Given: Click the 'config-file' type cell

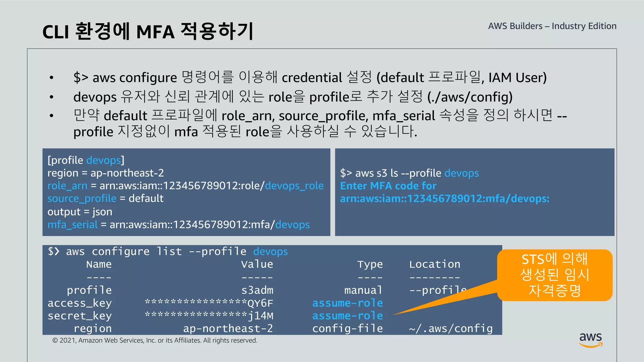Looking at the screenshot, I should pos(347,329).
